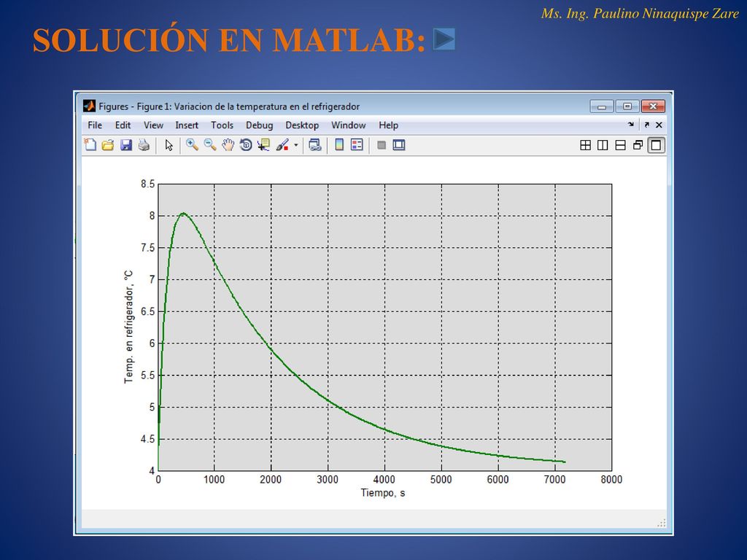Close the docked figure with the X
This screenshot has height=560, width=747.
click(659, 125)
